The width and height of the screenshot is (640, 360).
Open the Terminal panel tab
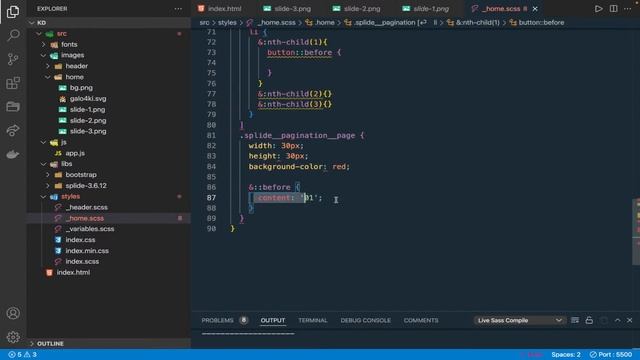[313, 320]
